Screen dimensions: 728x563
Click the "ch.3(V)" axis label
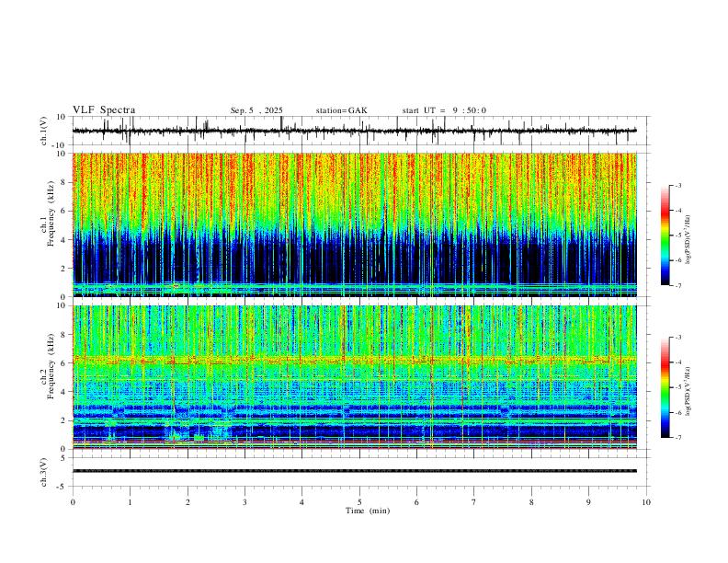click(44, 472)
